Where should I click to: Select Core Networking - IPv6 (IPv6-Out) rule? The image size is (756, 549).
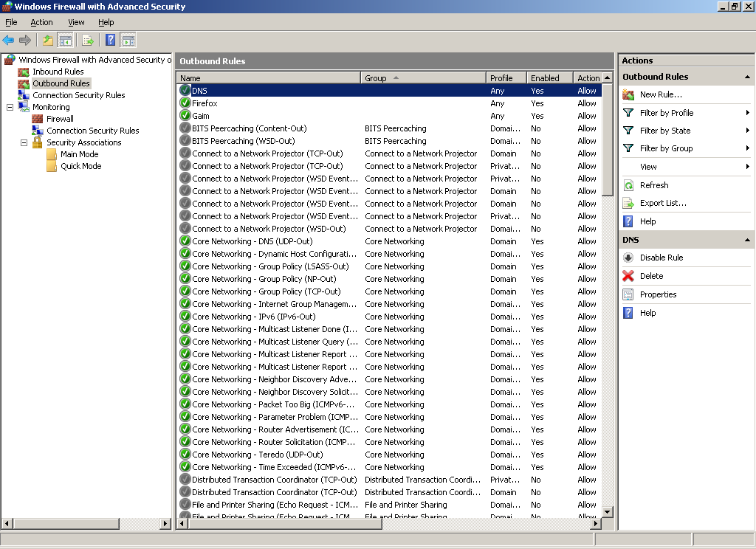point(390,317)
